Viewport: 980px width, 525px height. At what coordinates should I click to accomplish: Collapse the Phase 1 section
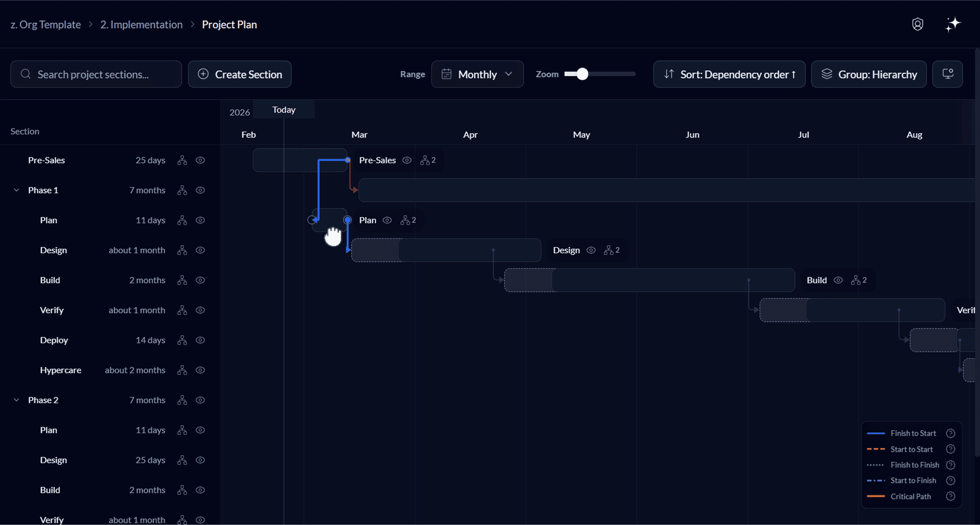click(x=16, y=190)
